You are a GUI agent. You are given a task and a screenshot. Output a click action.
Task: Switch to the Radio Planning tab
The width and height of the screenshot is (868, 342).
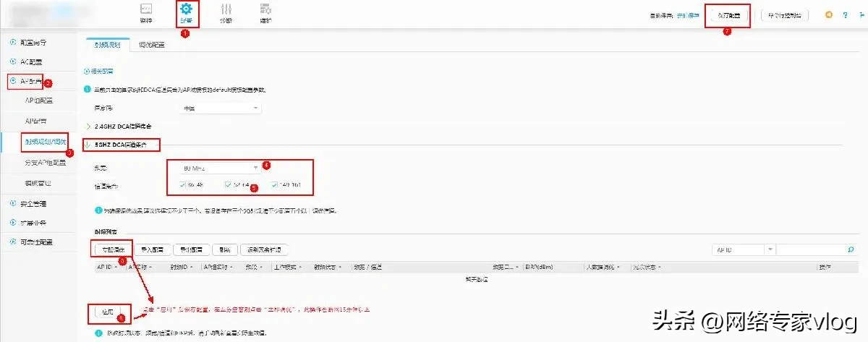tap(108, 45)
